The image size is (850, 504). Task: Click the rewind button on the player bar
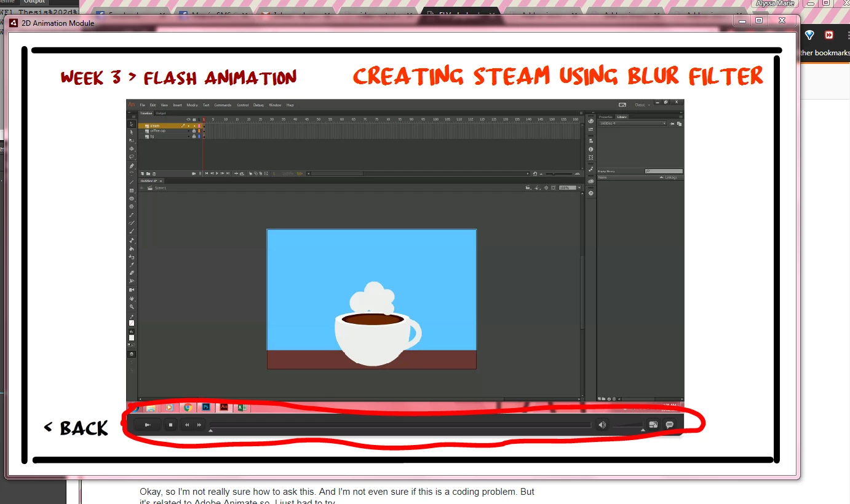pos(187,425)
